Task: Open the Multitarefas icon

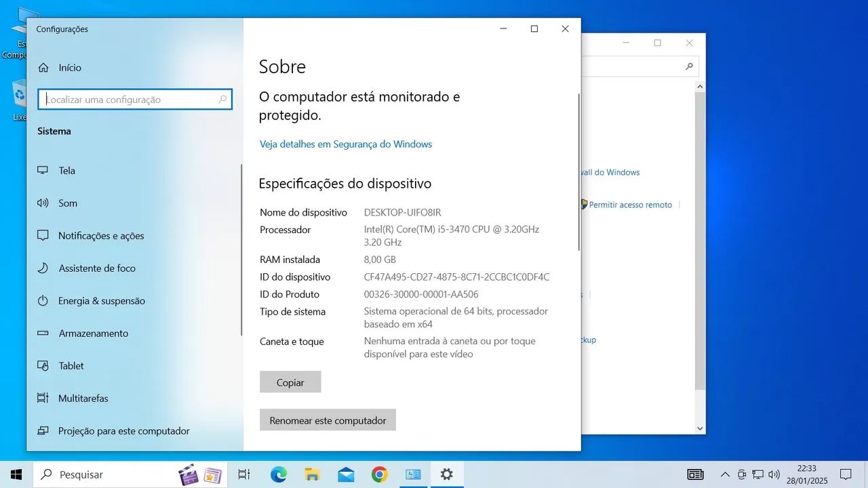Action: point(43,399)
